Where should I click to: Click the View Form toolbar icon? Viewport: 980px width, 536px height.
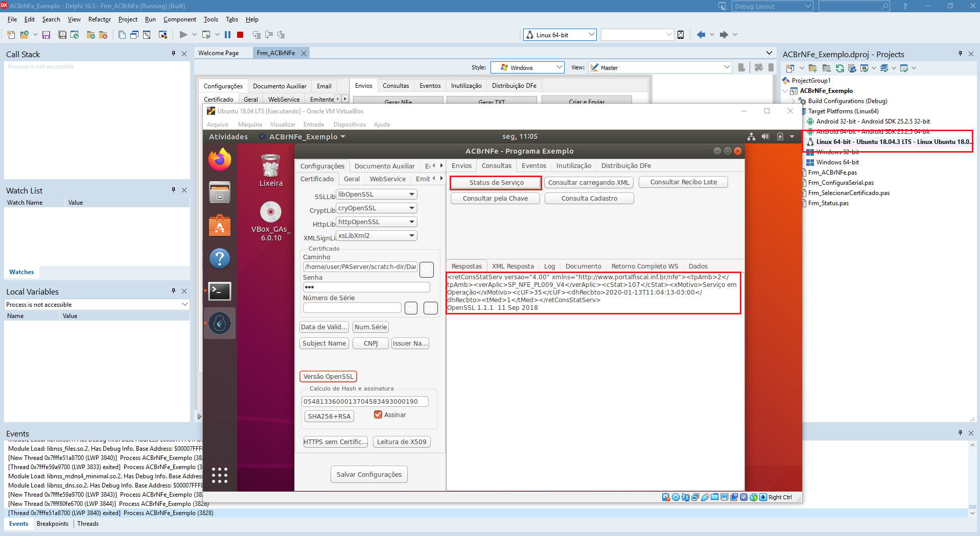click(x=134, y=35)
